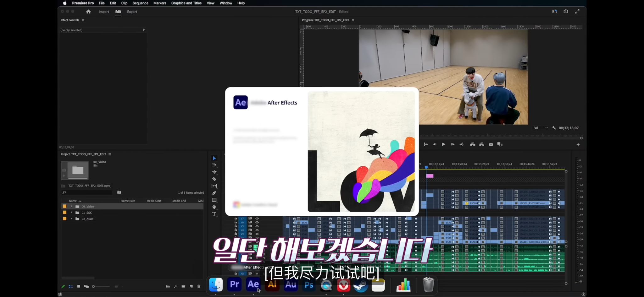Expand the no clip selected arrow
The width and height of the screenshot is (644, 297).
(144, 30)
